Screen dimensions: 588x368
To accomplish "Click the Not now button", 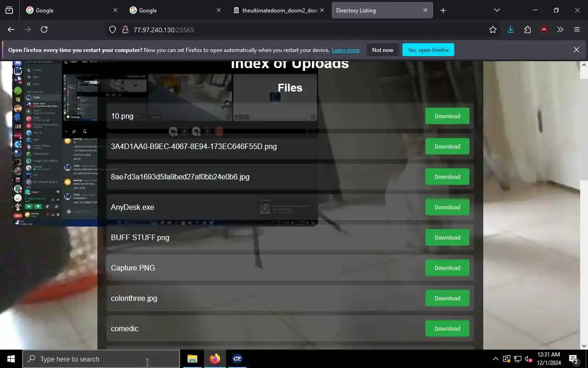I will click(x=383, y=50).
